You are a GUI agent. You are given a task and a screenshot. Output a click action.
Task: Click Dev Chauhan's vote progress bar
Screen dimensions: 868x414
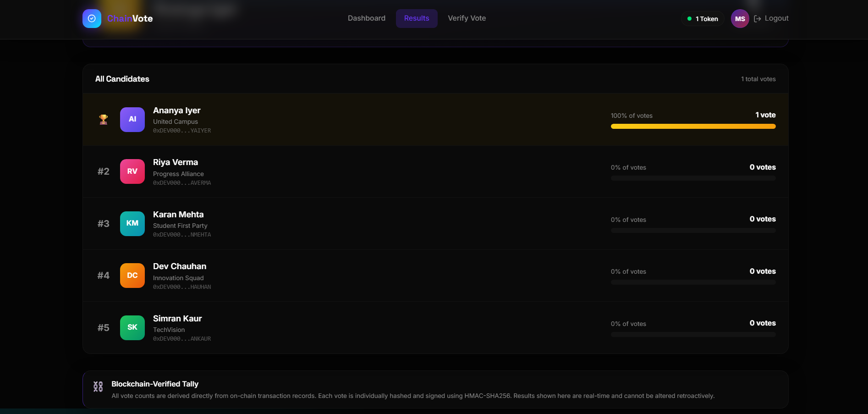[693, 282]
